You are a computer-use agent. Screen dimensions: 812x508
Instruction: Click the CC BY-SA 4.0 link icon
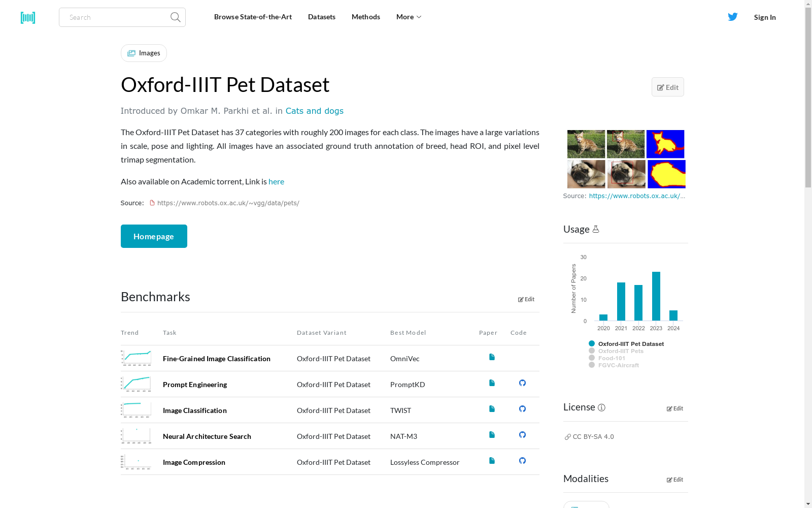click(567, 437)
